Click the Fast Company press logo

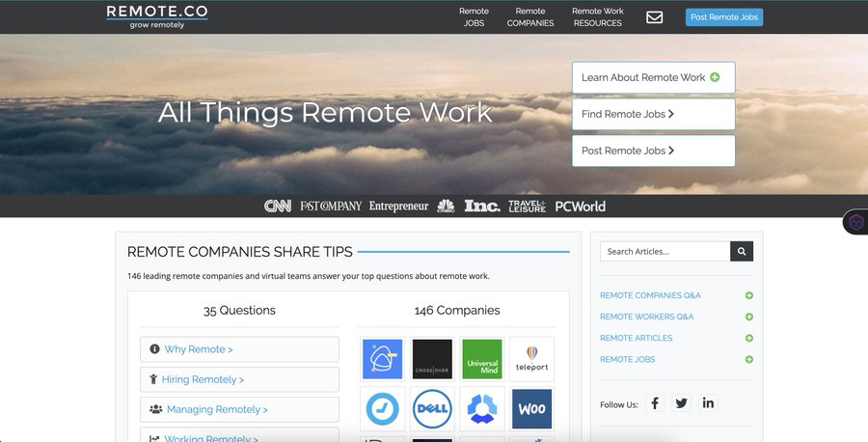point(331,207)
